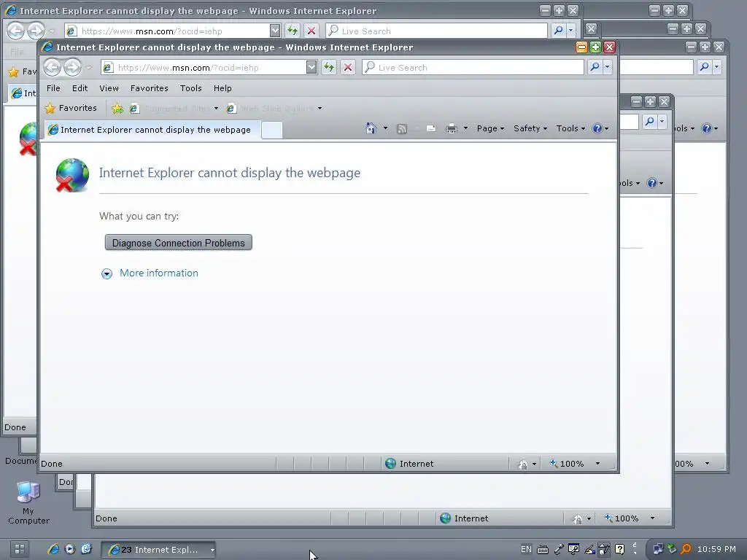The height and width of the screenshot is (560, 747).
Task: Click Refresh button in topmost back IE window
Action: [x=293, y=31]
